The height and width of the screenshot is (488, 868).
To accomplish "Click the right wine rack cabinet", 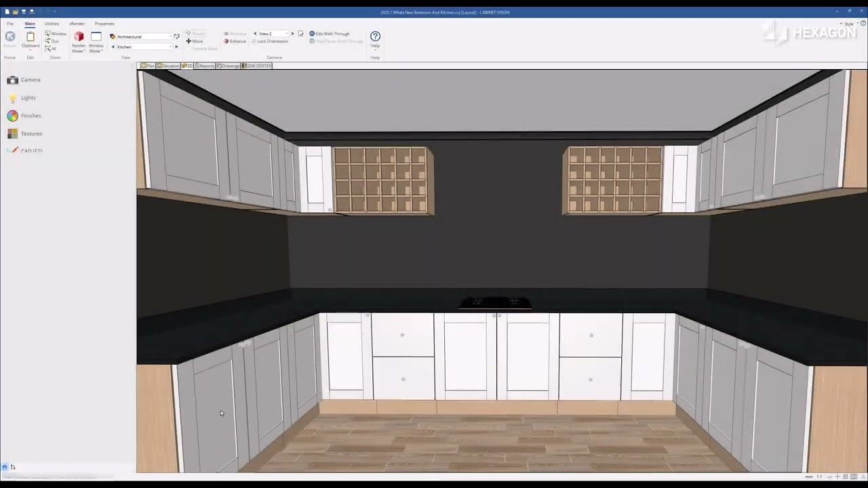I will pyautogui.click(x=613, y=180).
